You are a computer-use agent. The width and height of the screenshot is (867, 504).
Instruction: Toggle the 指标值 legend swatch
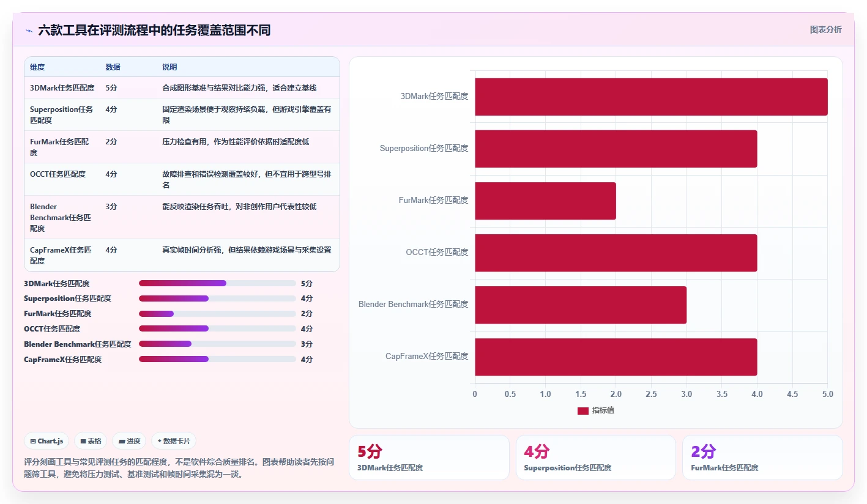click(583, 410)
